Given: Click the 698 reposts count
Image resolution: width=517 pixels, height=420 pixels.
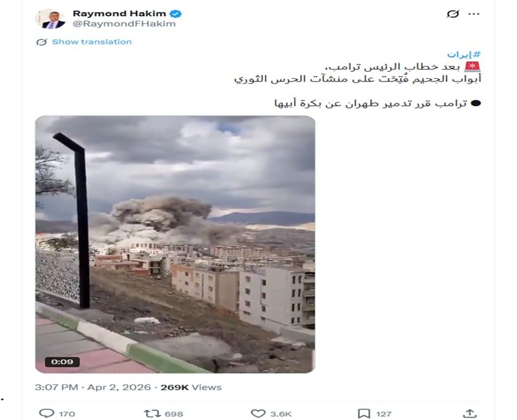Looking at the screenshot, I should 174,414.
